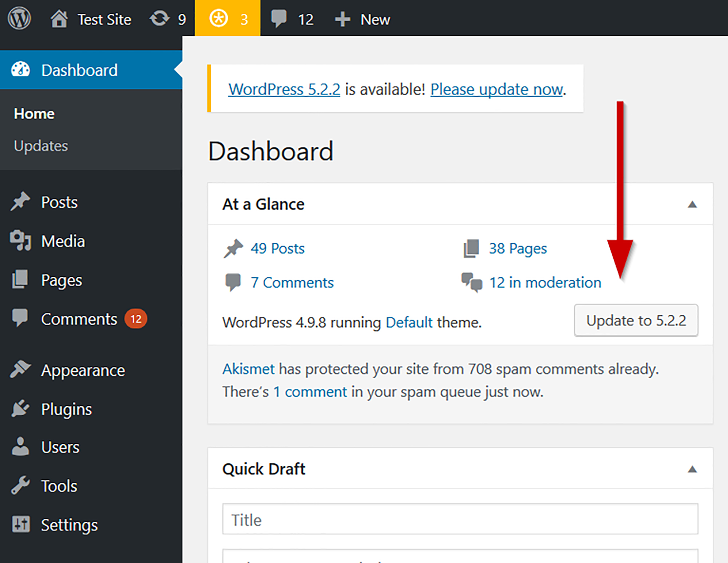This screenshot has width=728, height=563.
Task: Open the 12 in moderation link
Action: click(545, 283)
